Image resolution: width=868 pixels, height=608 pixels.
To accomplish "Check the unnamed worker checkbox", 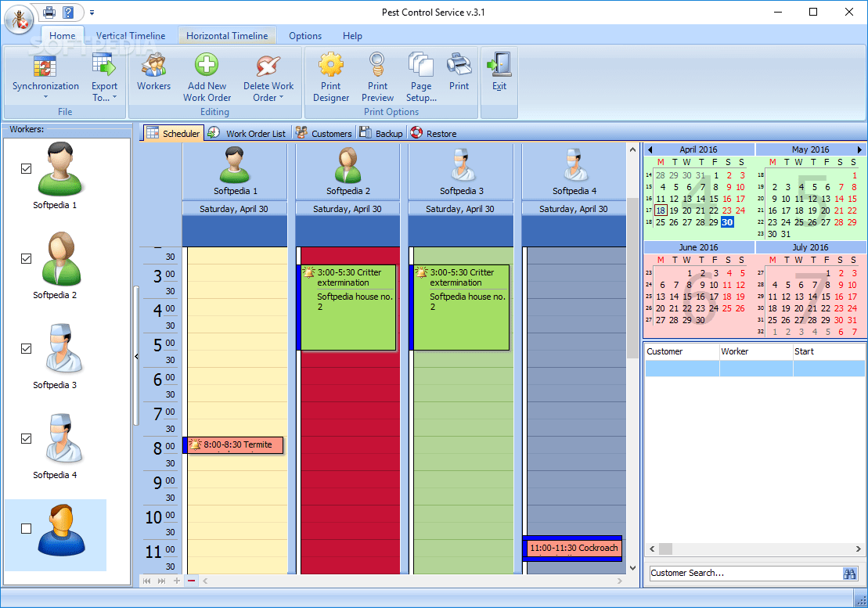I will 26,529.
